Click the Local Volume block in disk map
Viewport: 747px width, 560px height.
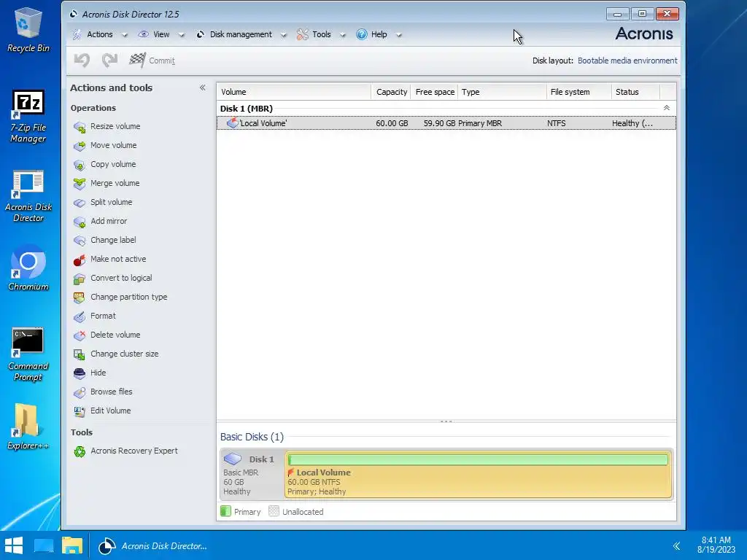[479, 474]
